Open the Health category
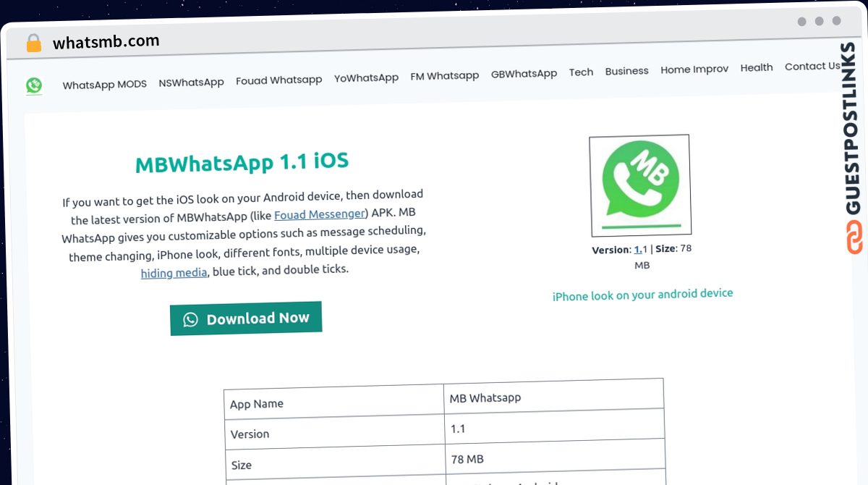The width and height of the screenshot is (868, 485). pos(757,67)
